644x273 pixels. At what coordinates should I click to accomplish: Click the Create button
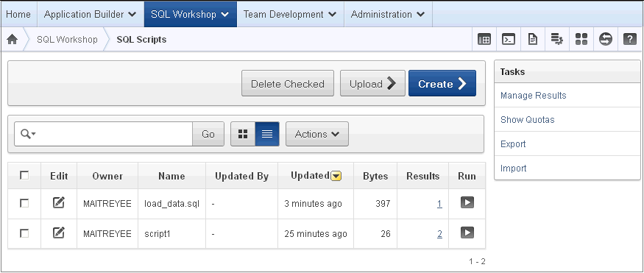[442, 83]
